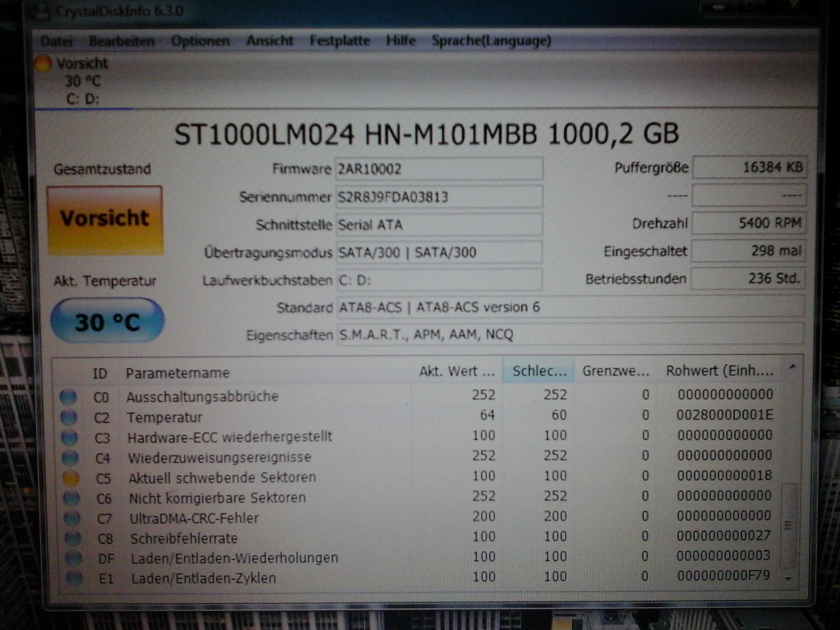Screen dimensions: 840x630
Task: Click the blue DF Laden/Entladen-Wiederholungen status dot
Action: tap(73, 558)
